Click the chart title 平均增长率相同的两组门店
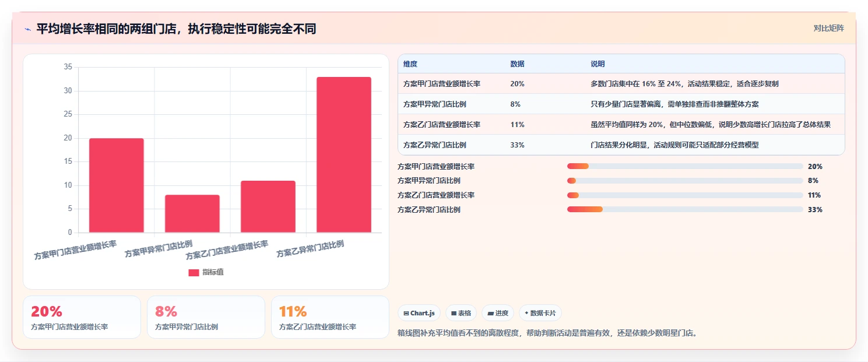This screenshot has height=362, width=868. 176,29
